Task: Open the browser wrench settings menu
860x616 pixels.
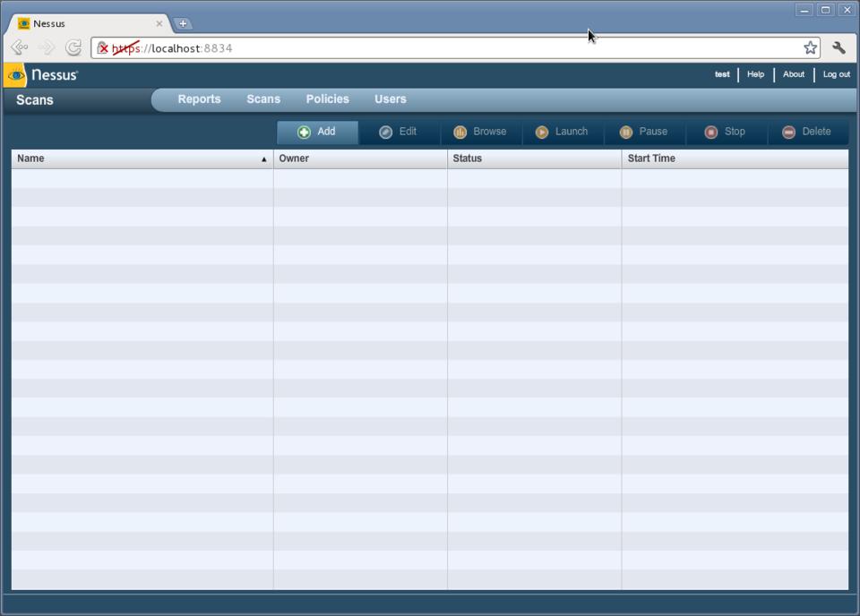Action: pyautogui.click(x=838, y=48)
